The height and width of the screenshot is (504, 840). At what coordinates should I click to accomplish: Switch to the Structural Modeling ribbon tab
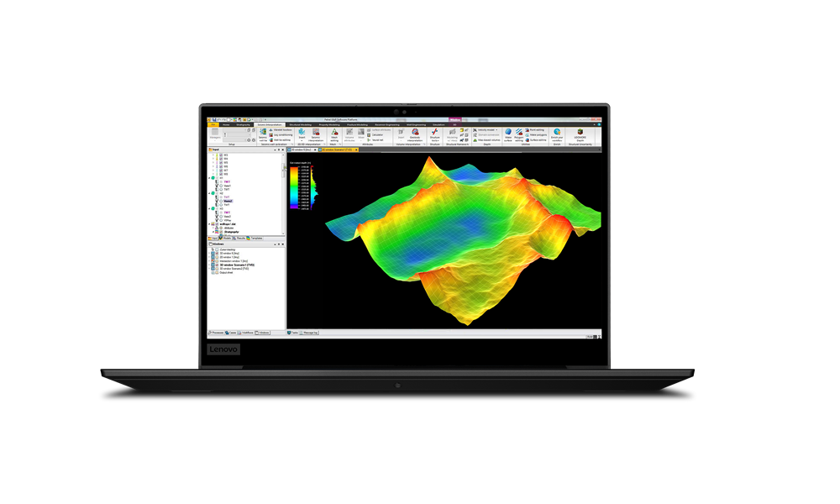301,125
